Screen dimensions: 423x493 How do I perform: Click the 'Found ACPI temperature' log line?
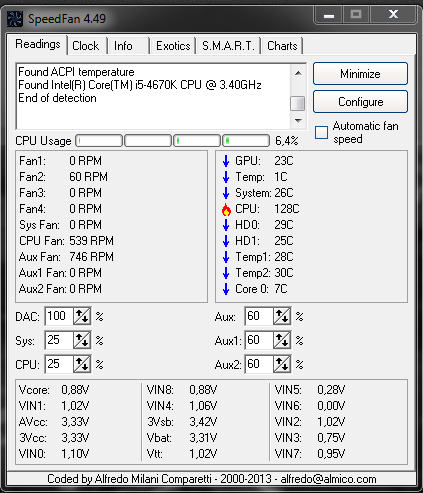pyautogui.click(x=76, y=72)
